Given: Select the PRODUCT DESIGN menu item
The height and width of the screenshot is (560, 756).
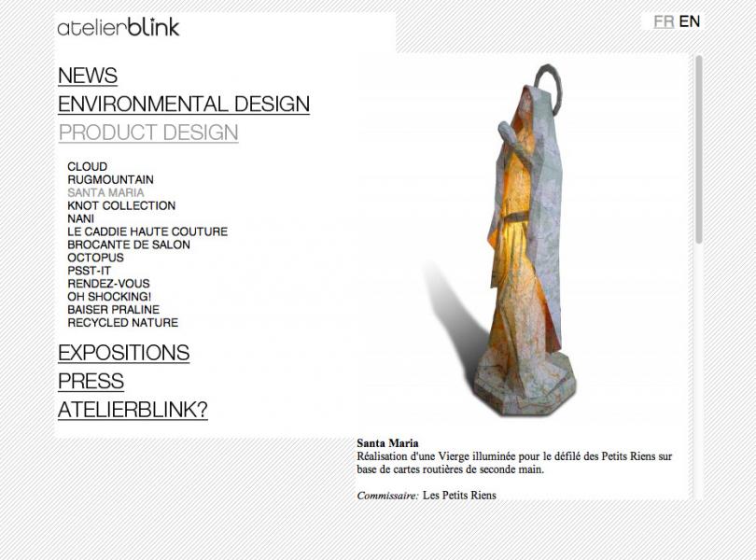Looking at the screenshot, I should coord(148,133).
